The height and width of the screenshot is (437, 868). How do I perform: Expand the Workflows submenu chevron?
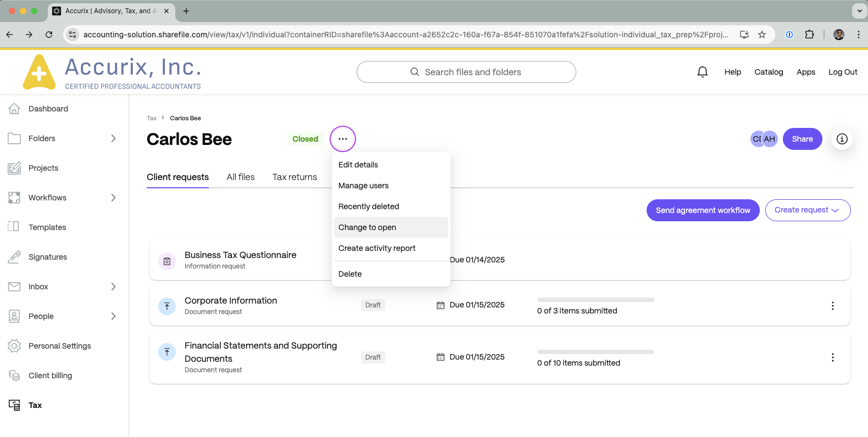113,198
